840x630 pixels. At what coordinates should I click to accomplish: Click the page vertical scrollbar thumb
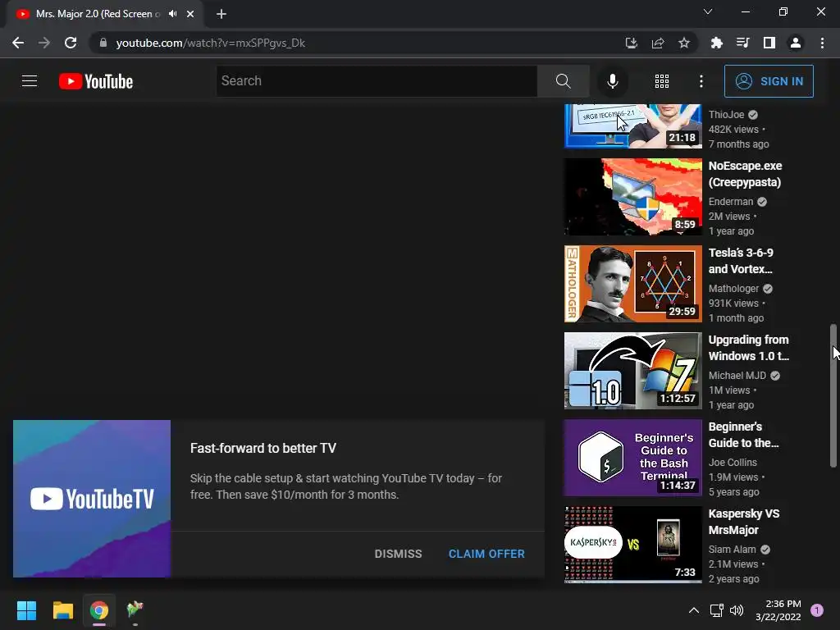coord(833,396)
